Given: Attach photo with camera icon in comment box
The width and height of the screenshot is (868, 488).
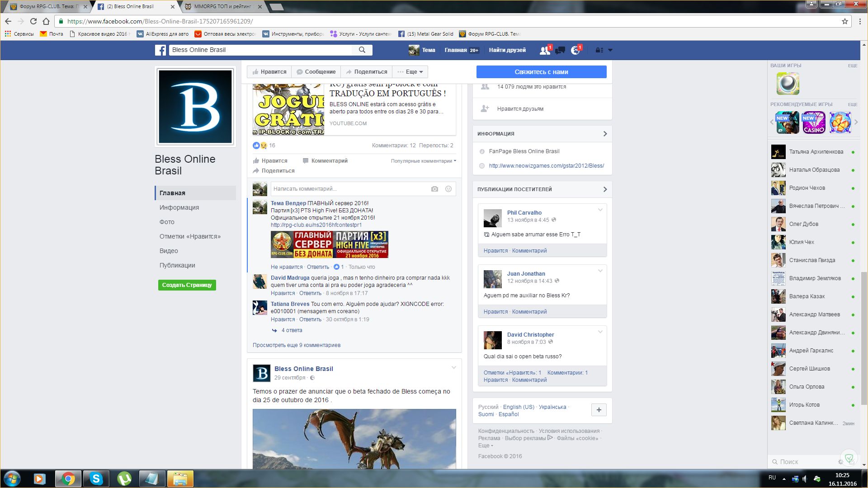Looking at the screenshot, I should [434, 189].
